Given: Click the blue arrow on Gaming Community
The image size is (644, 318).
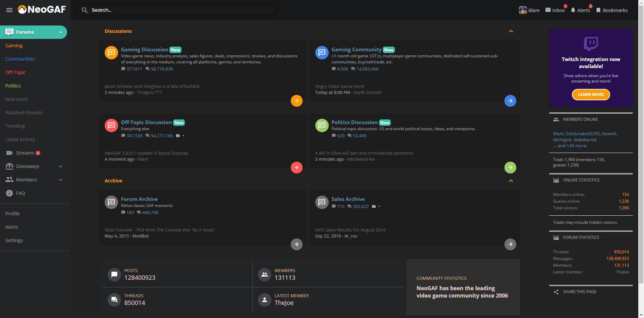Looking at the screenshot, I should coord(510,101).
